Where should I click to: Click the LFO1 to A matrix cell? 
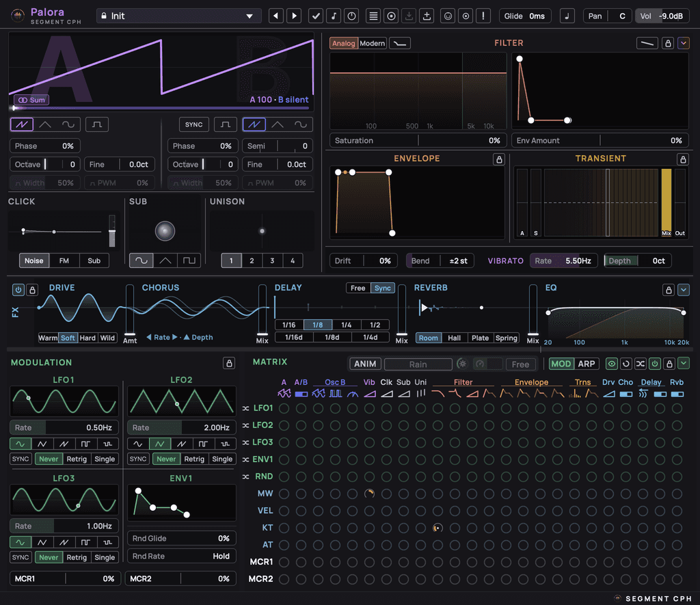click(x=284, y=408)
